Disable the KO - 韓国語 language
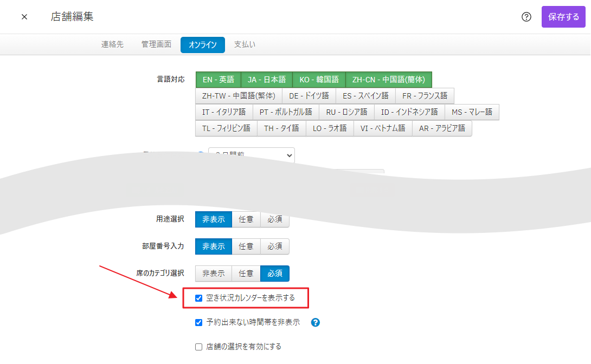The height and width of the screenshot is (364, 591). pos(319,80)
